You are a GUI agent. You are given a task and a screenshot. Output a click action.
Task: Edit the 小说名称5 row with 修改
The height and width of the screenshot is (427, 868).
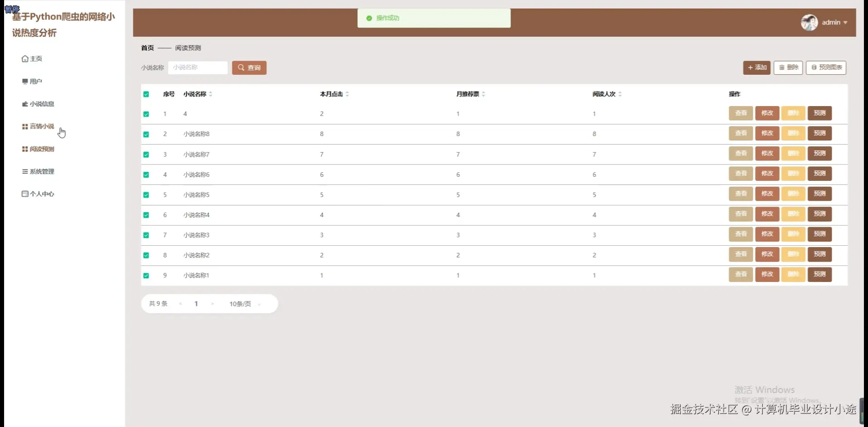(767, 194)
